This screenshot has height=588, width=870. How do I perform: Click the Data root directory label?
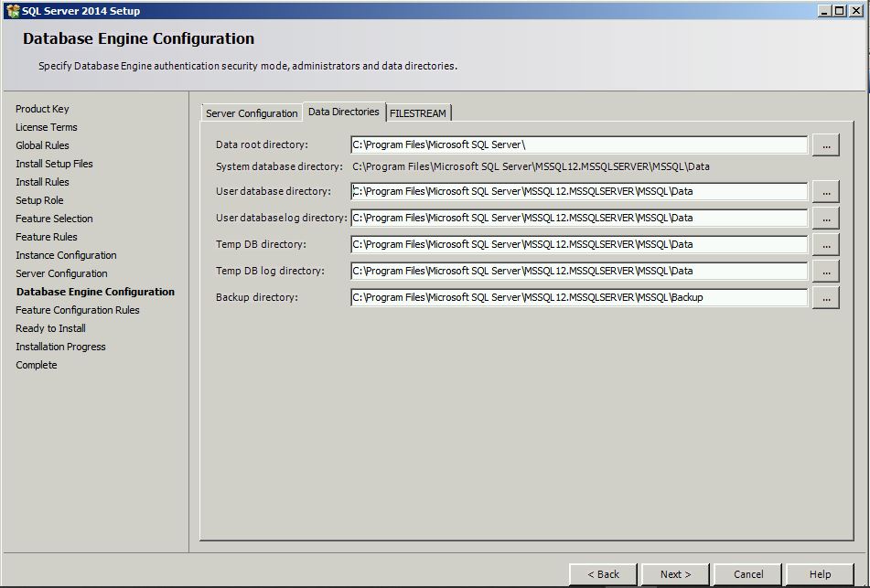262,144
